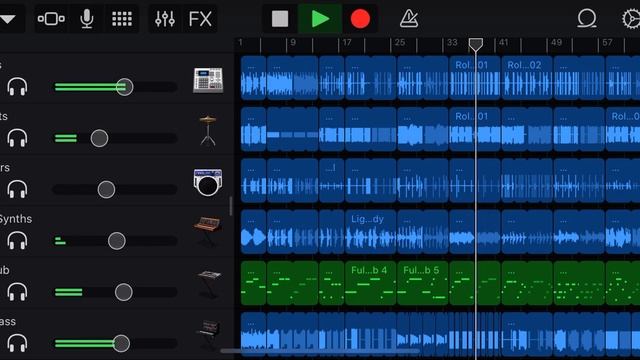640x360 pixels.
Task: Click the horizontal scrollbar at the bottom
Action: pos(320,351)
